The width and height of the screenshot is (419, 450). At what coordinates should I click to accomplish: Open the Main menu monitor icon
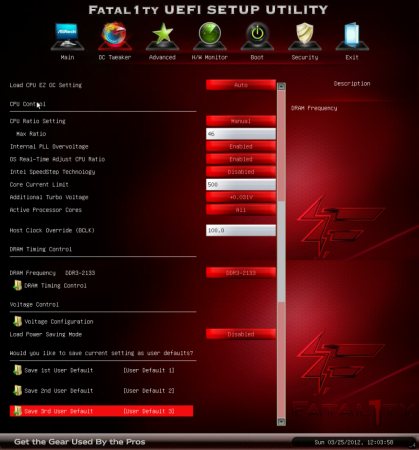(x=67, y=36)
